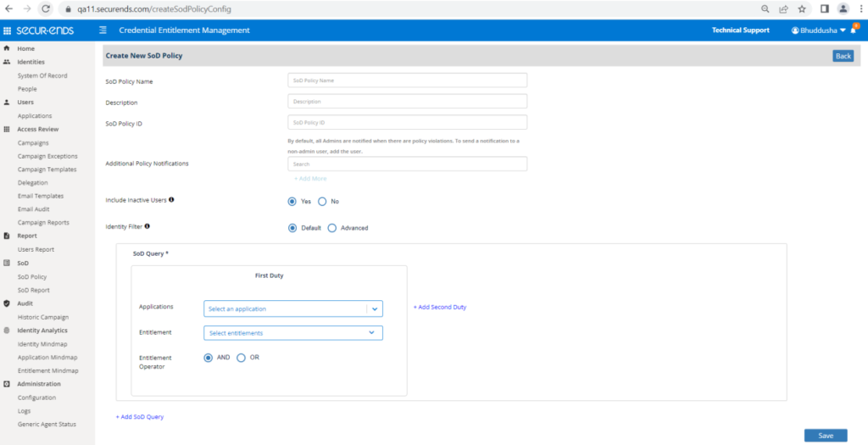Viewport: 868px width, 445px height.
Task: Open Entitlement Mindmap in the sidebar
Action: pyautogui.click(x=47, y=371)
